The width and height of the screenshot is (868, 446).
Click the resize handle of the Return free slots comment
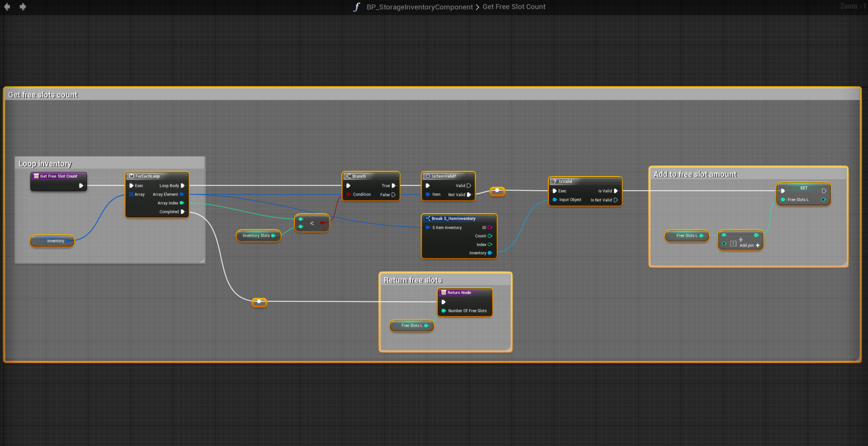(x=509, y=349)
